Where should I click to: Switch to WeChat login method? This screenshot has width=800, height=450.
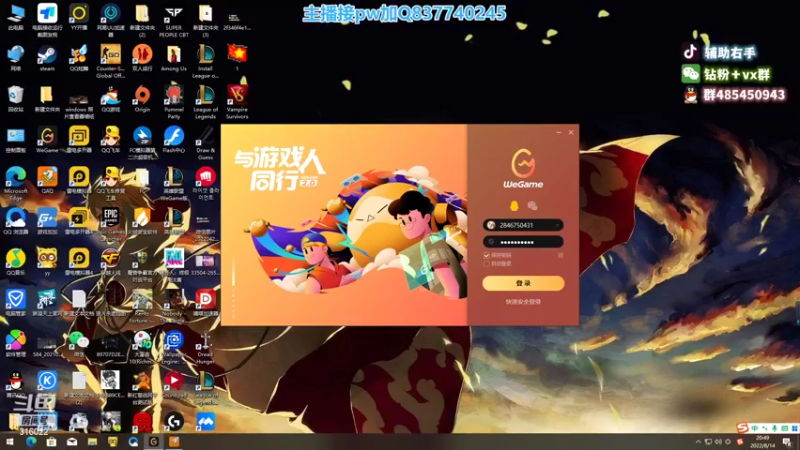[532, 206]
